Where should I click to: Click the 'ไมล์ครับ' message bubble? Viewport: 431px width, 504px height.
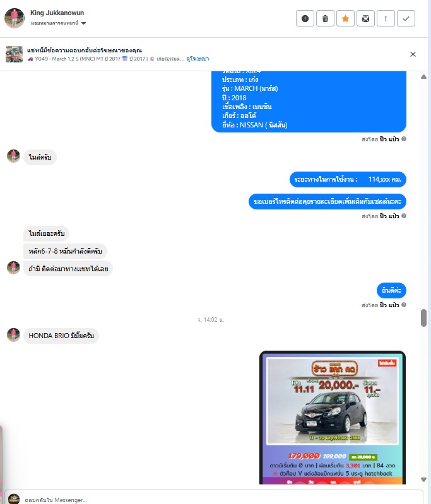click(40, 157)
